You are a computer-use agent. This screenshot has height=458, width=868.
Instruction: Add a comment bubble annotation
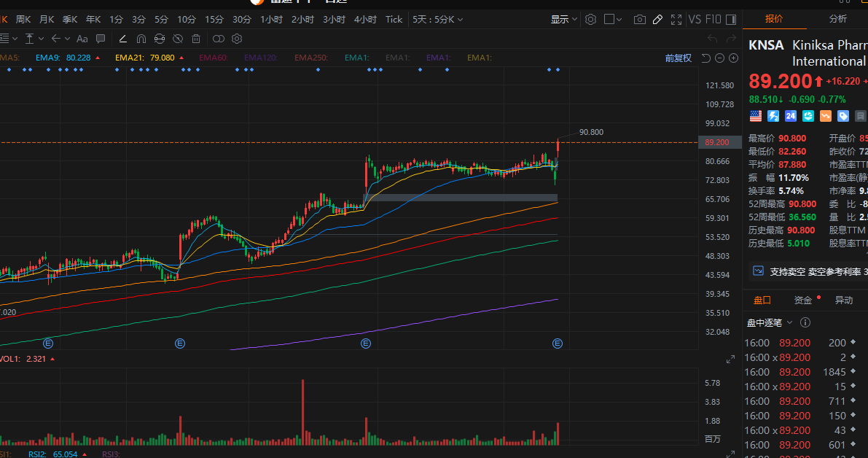(x=100, y=39)
